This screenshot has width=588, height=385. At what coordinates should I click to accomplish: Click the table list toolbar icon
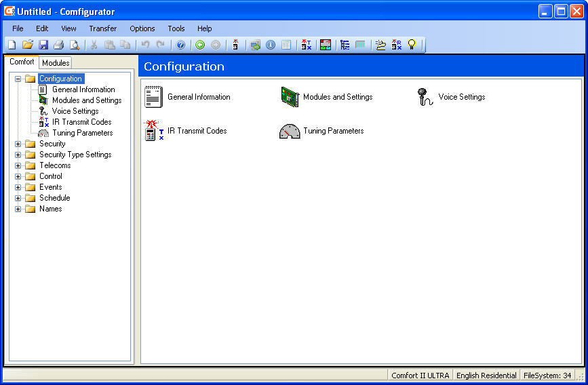(x=286, y=45)
